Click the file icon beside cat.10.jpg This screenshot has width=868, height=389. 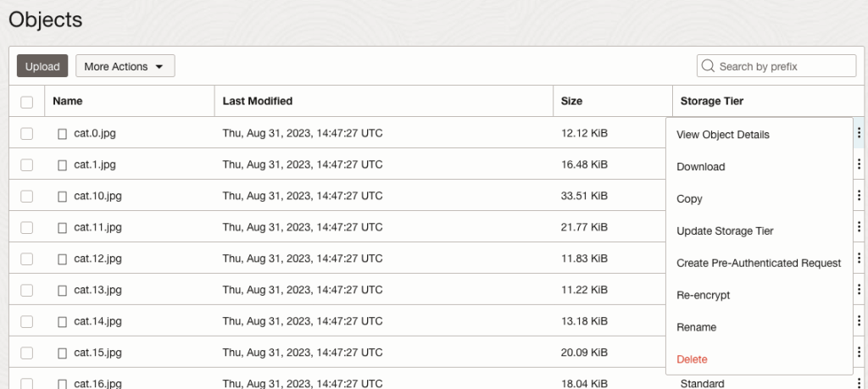pyautogui.click(x=62, y=196)
